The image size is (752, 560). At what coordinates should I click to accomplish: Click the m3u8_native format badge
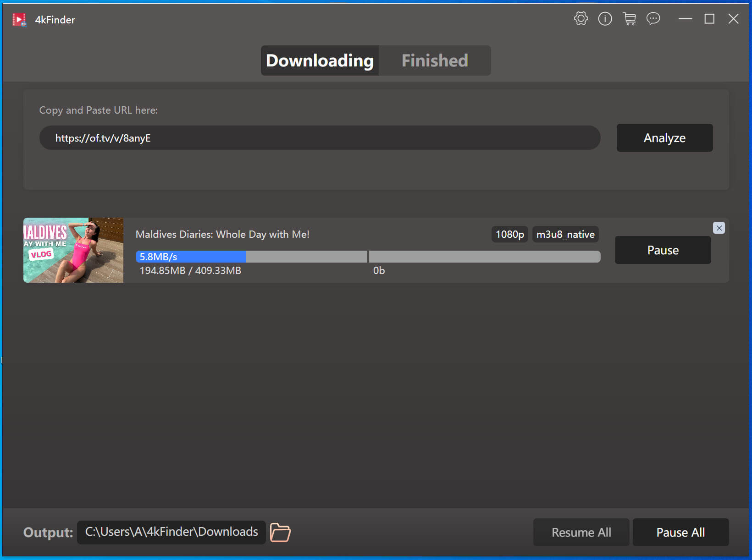[x=565, y=234]
